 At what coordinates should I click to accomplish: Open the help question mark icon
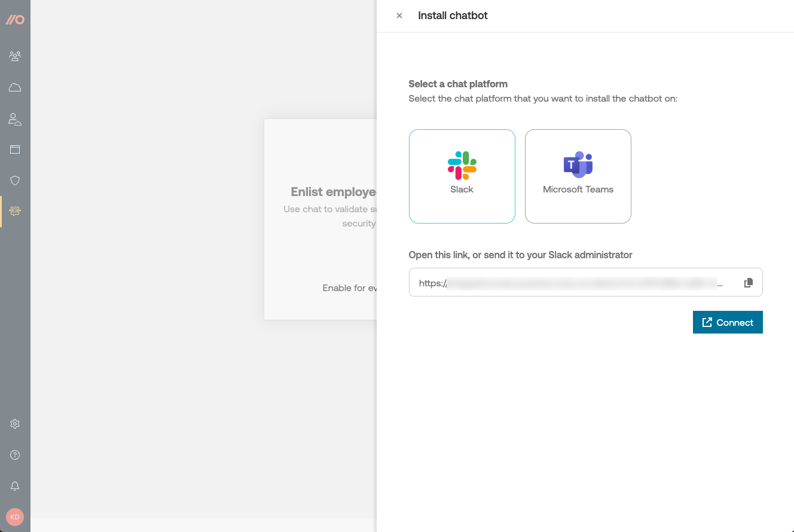(x=15, y=455)
